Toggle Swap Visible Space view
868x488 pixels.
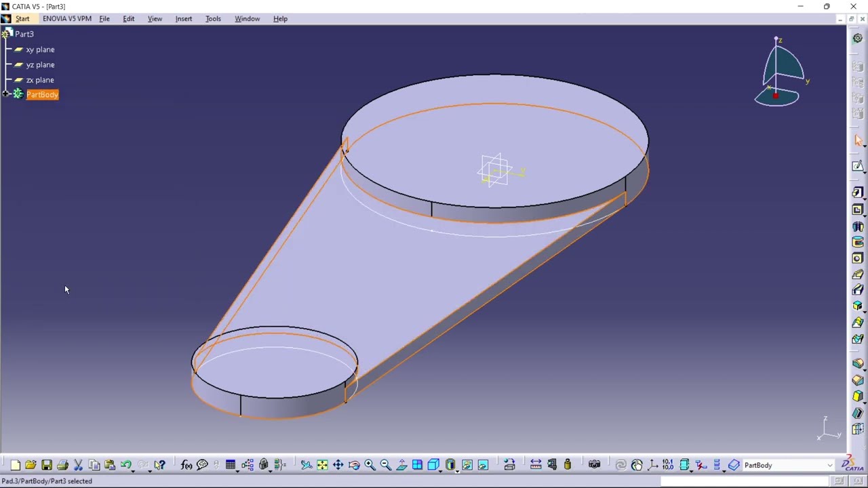click(x=483, y=465)
